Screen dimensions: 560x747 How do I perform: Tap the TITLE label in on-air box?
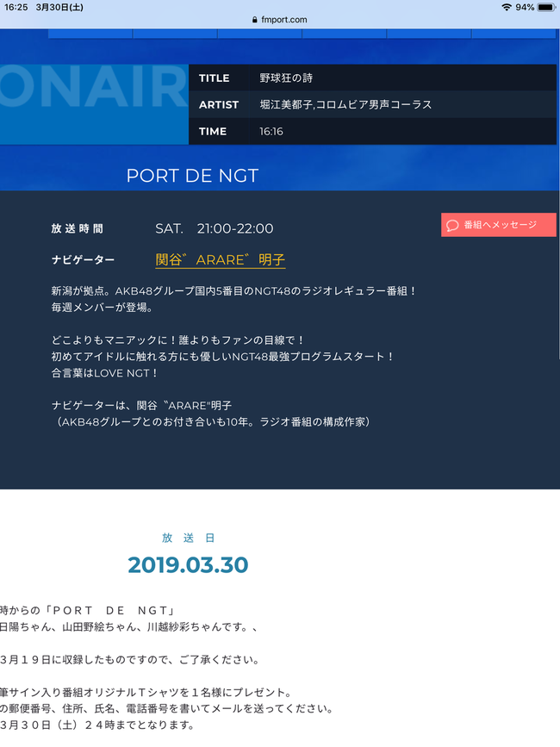(214, 78)
